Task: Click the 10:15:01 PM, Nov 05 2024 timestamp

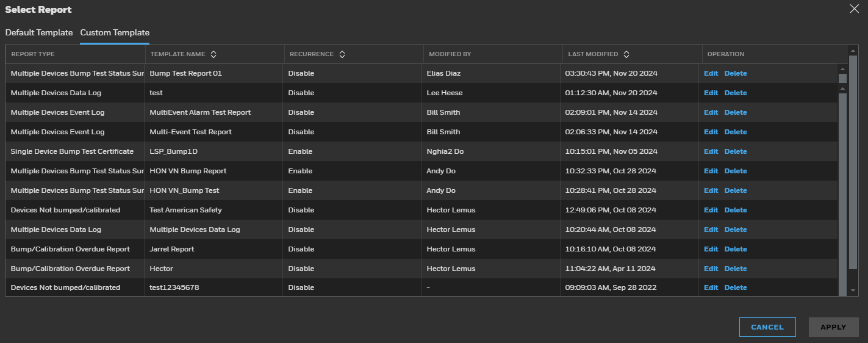Action: tap(611, 151)
